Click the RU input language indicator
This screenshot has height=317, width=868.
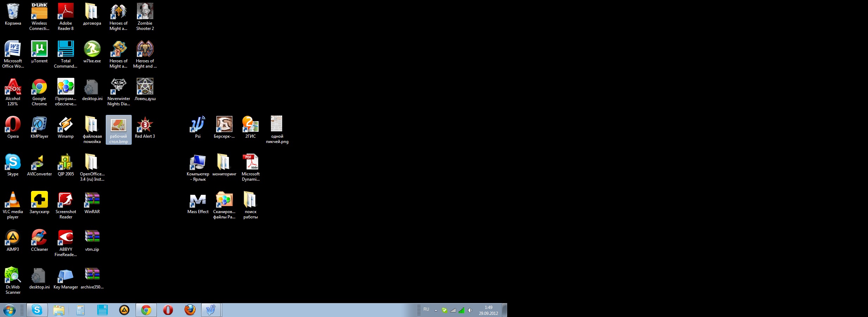pyautogui.click(x=426, y=309)
